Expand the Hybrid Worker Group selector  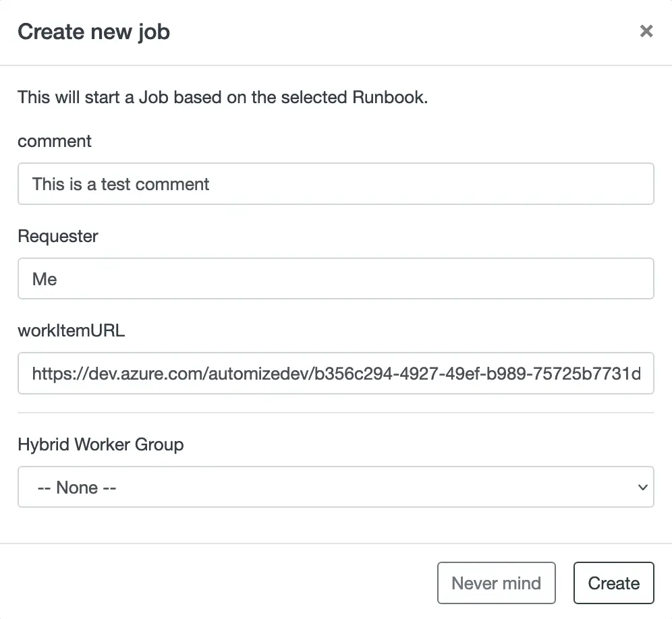pyautogui.click(x=335, y=486)
